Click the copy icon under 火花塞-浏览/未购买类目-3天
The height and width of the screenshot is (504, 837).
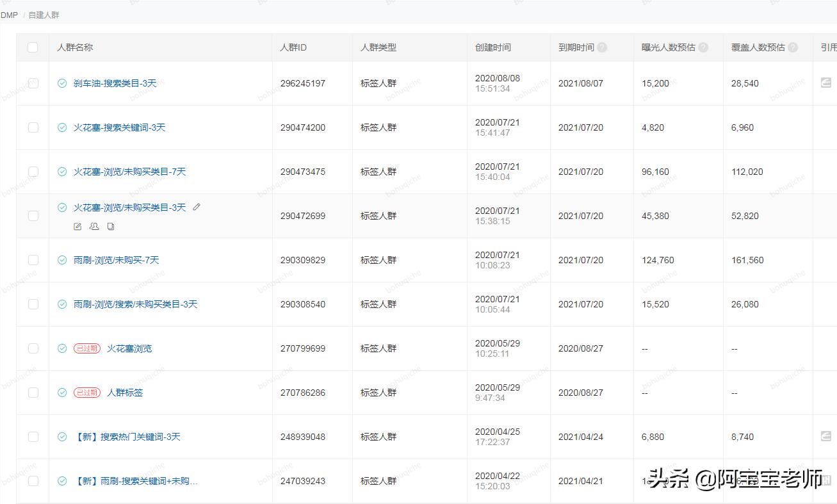pyautogui.click(x=111, y=226)
